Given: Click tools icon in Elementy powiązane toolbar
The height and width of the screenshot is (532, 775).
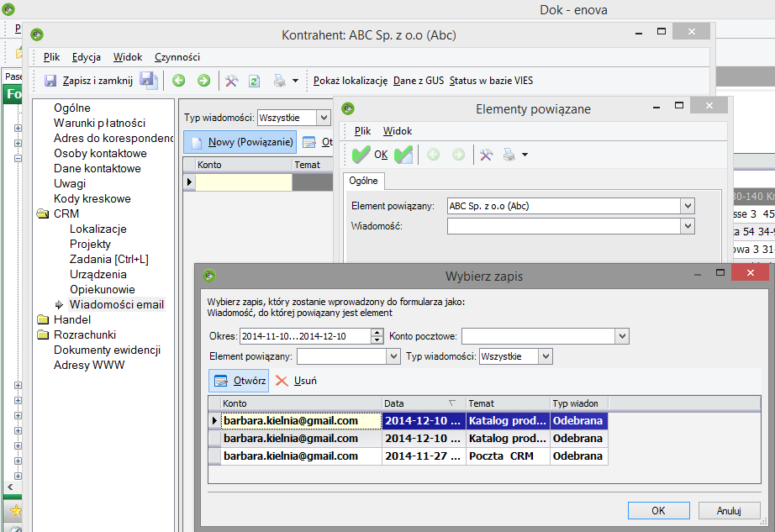Looking at the screenshot, I should pos(487,155).
